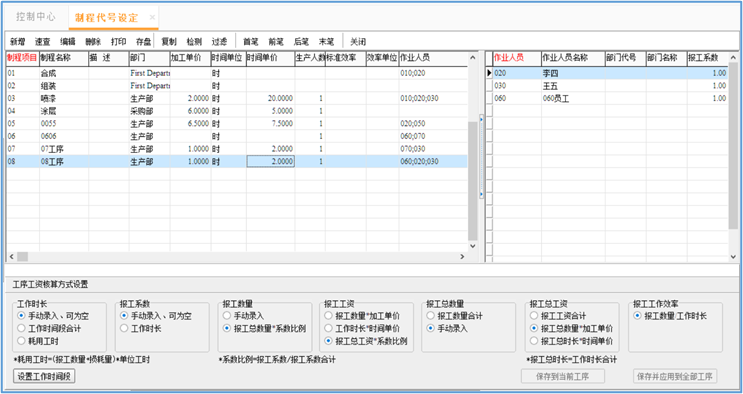The height and width of the screenshot is (394, 743).
Task: Select 报工数量/工作时长 efficiency option
Action: tap(671, 316)
